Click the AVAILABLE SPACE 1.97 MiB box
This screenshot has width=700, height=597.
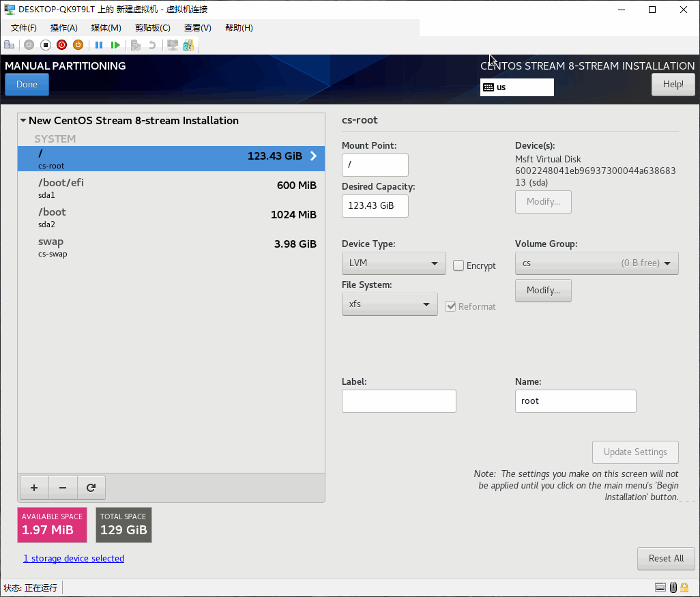pos(53,525)
